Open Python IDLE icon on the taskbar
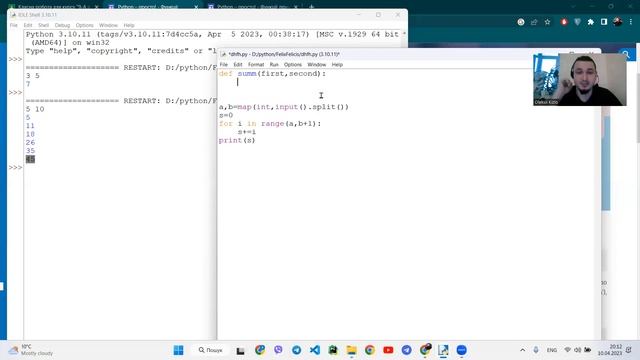This screenshot has width=640, height=360. click(x=443, y=350)
